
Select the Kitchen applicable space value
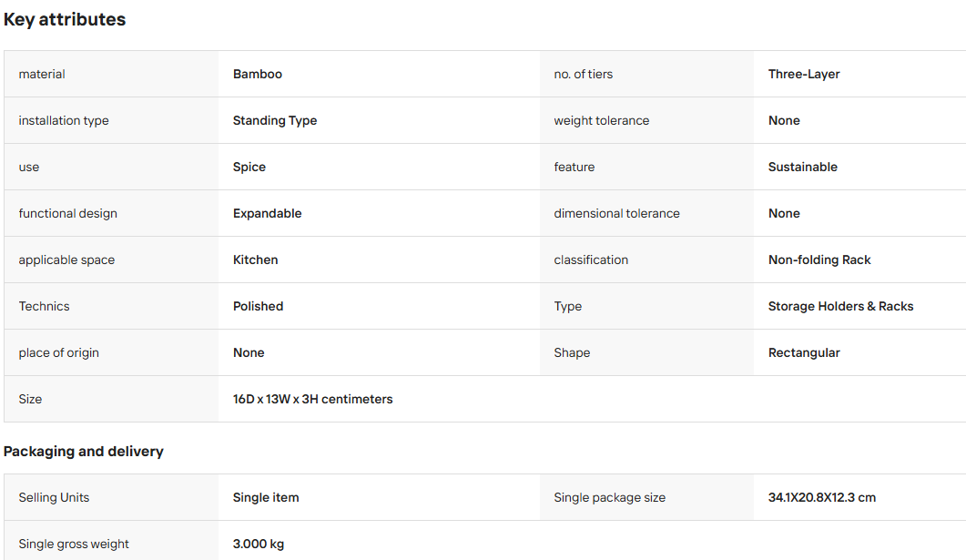(256, 260)
